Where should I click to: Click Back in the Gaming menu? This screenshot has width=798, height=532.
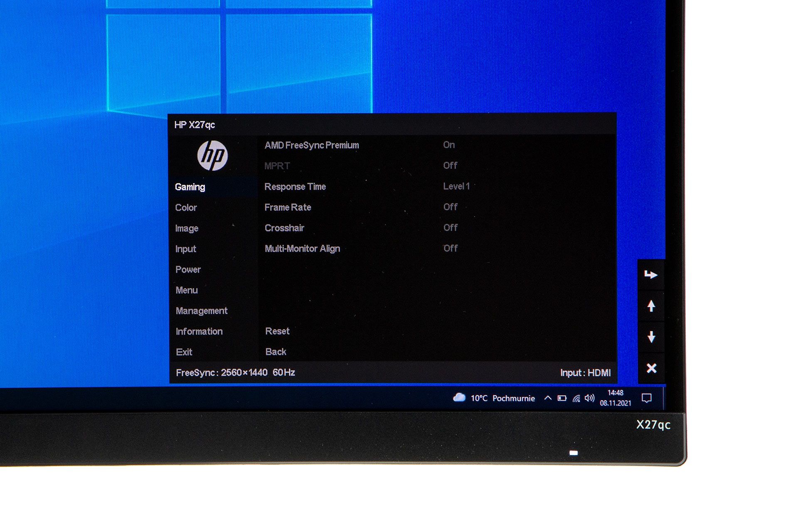(276, 352)
